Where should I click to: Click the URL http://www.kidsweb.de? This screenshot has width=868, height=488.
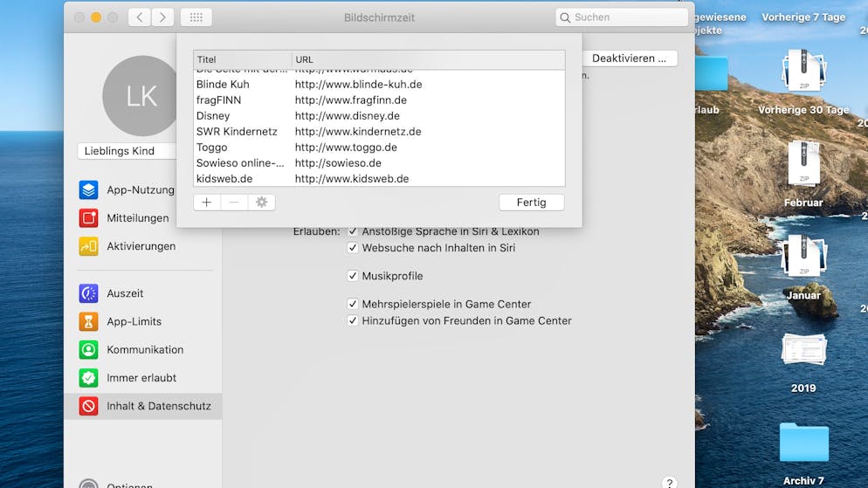[x=352, y=179]
